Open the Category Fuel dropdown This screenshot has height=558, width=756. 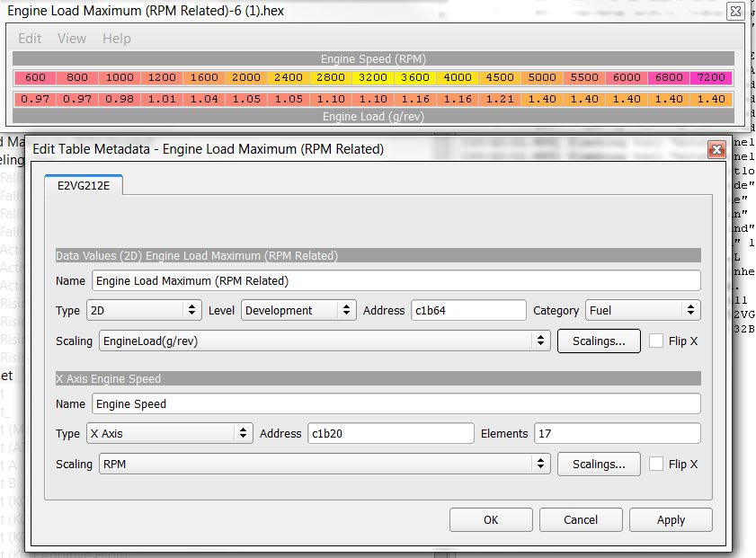642,310
